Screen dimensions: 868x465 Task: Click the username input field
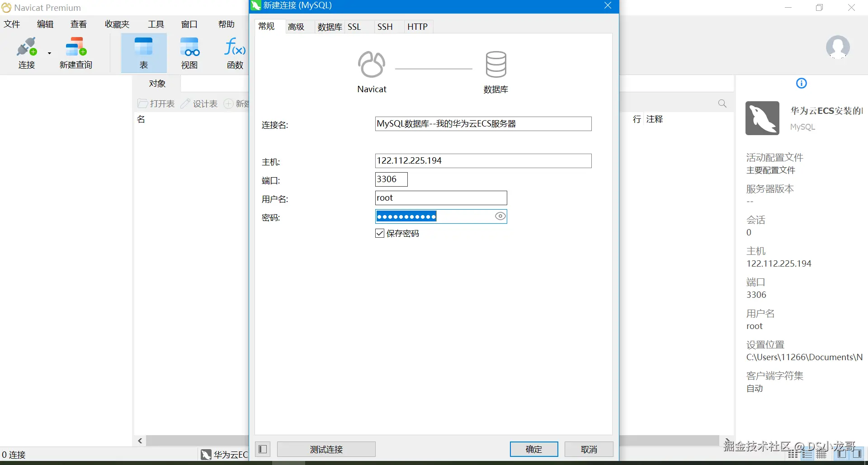coord(441,198)
